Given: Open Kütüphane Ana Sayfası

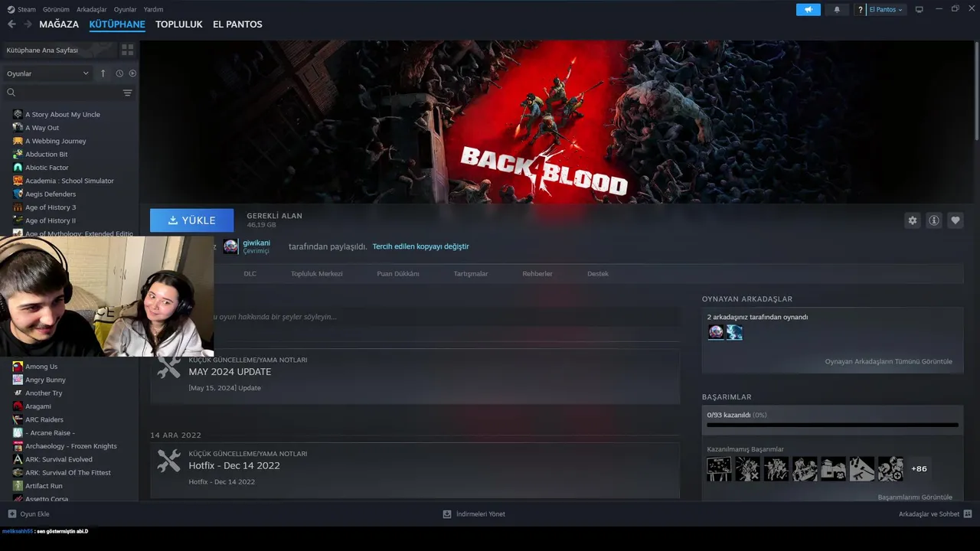Looking at the screenshot, I should (x=59, y=50).
